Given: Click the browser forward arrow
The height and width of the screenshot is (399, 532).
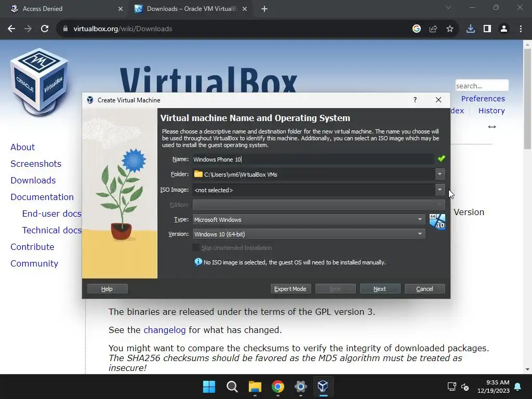Looking at the screenshot, I should click(28, 29).
